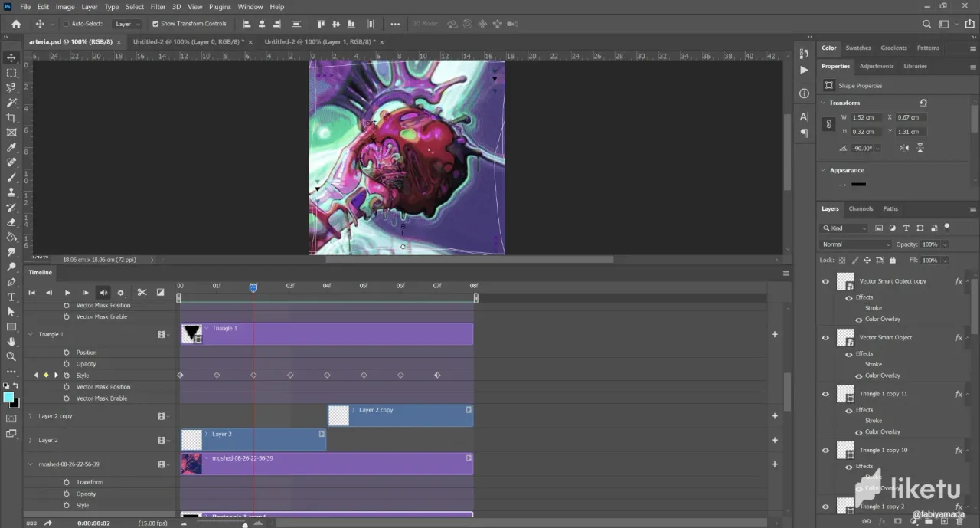This screenshot has height=528, width=980.
Task: Click the width value field 1.52 cm
Action: (x=867, y=117)
